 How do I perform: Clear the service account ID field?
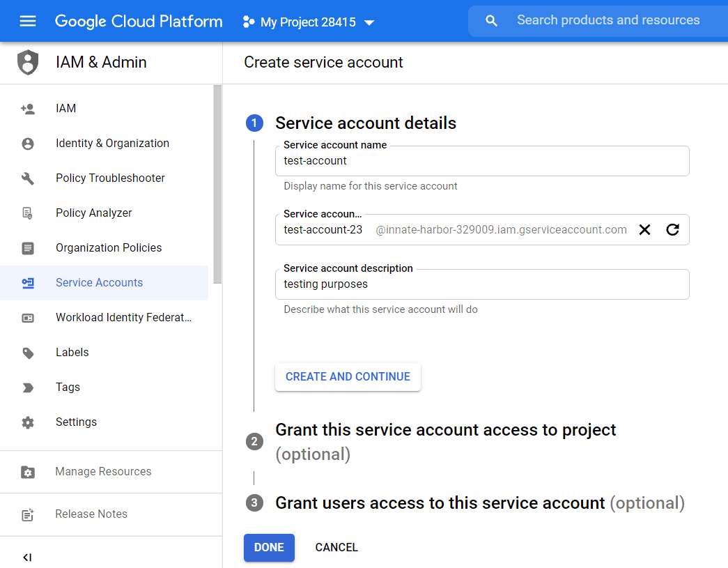coord(644,229)
